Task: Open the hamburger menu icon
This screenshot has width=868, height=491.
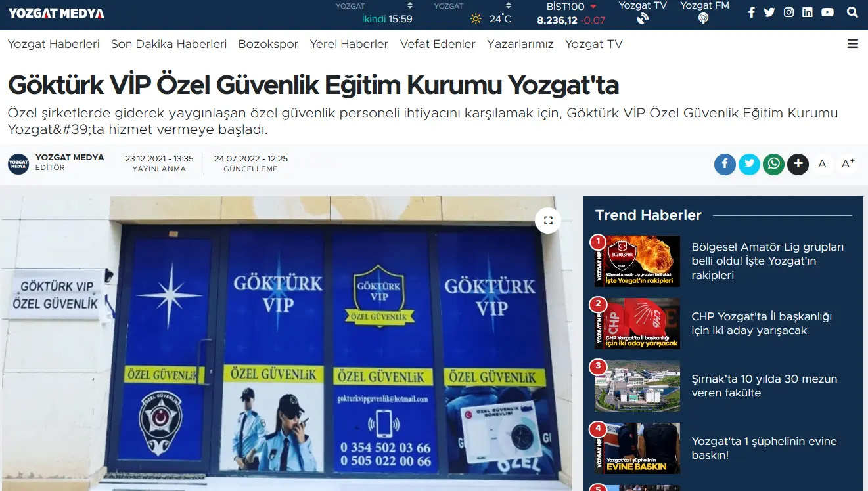Action: (853, 44)
